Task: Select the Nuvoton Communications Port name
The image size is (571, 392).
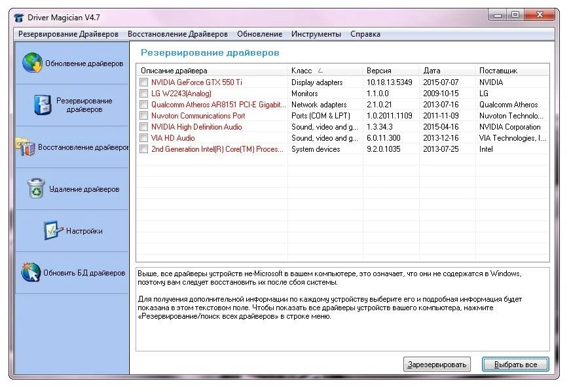Action: coord(198,116)
